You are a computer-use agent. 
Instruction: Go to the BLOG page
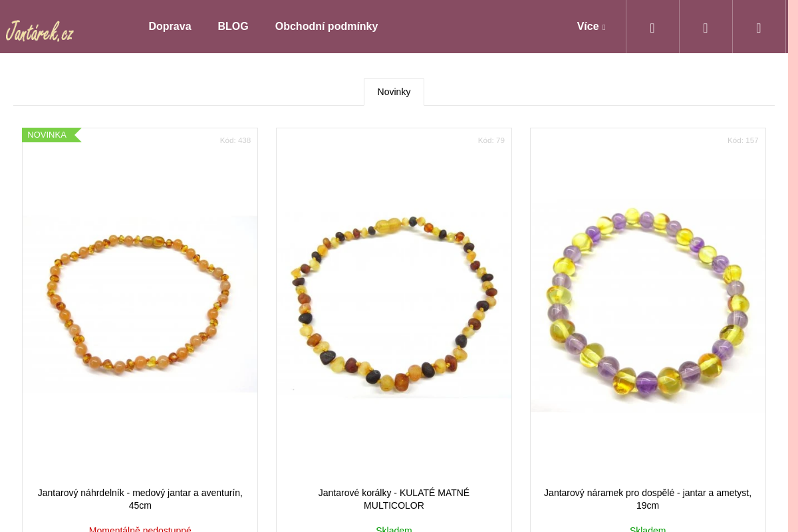233,27
